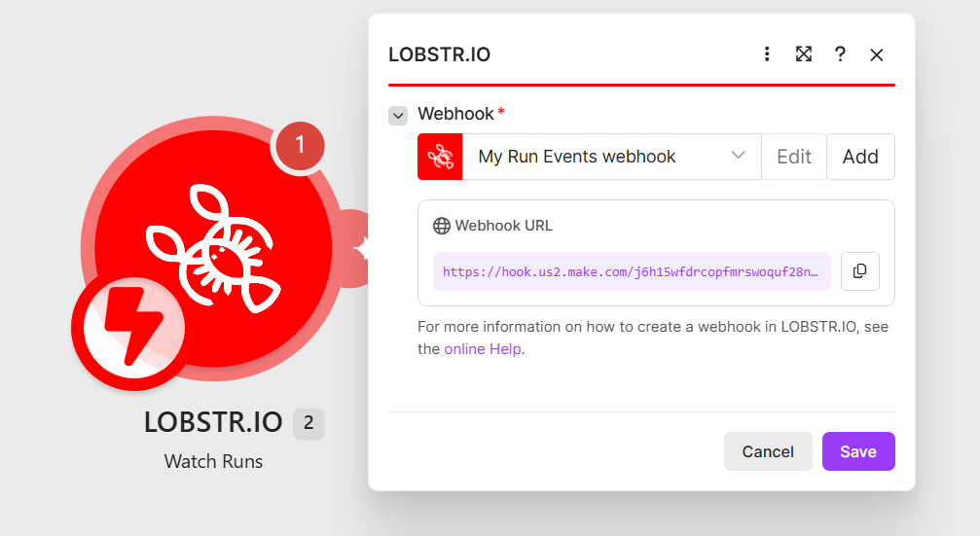This screenshot has width=980, height=536.
Task: Click the Watch Runs label
Action: tap(213, 462)
